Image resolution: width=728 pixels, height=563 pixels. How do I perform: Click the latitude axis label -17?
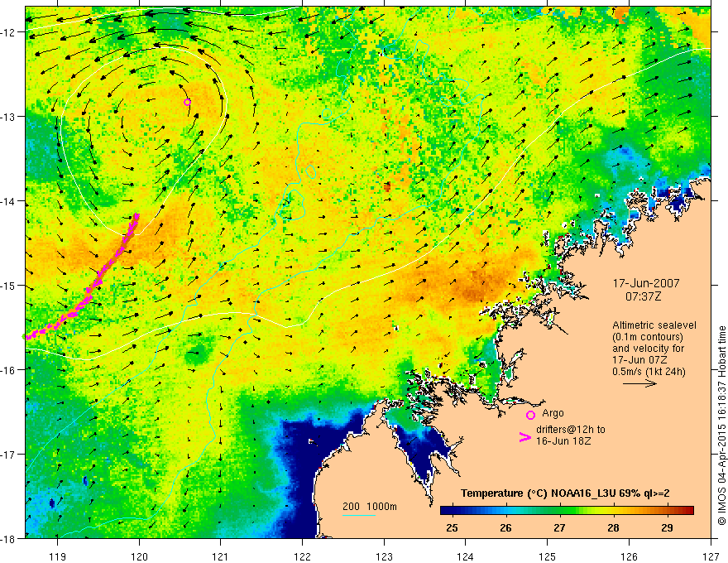(9, 455)
